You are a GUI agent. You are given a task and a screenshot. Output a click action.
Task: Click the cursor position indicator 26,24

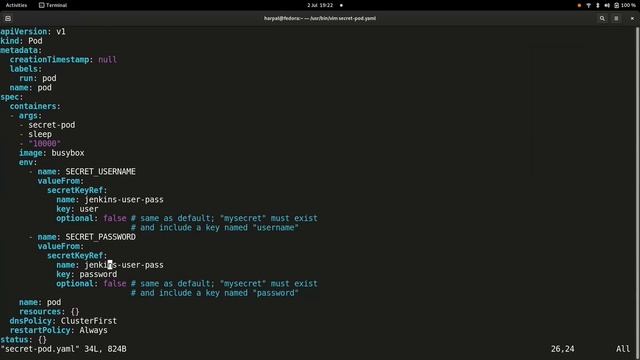pos(562,349)
